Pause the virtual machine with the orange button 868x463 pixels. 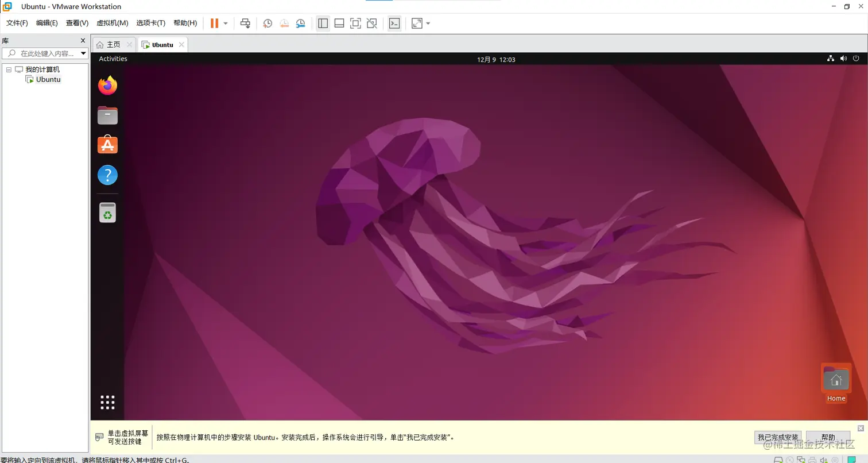(x=215, y=24)
